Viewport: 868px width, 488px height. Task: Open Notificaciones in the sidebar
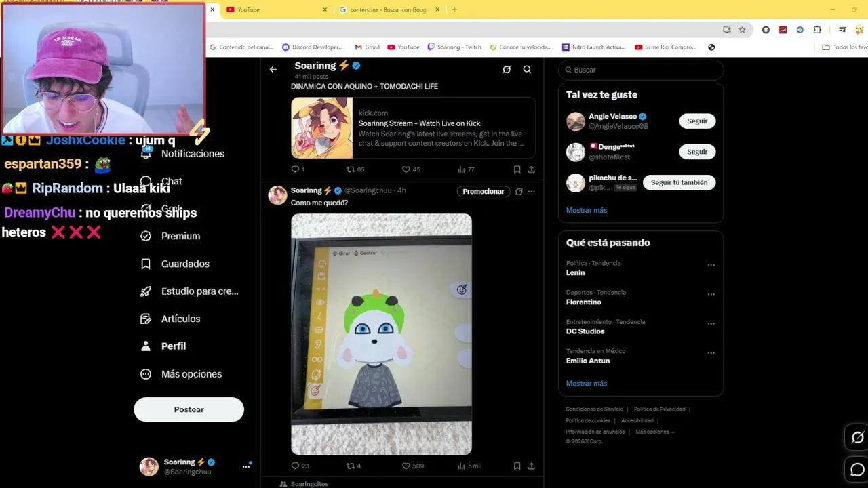[x=182, y=154]
